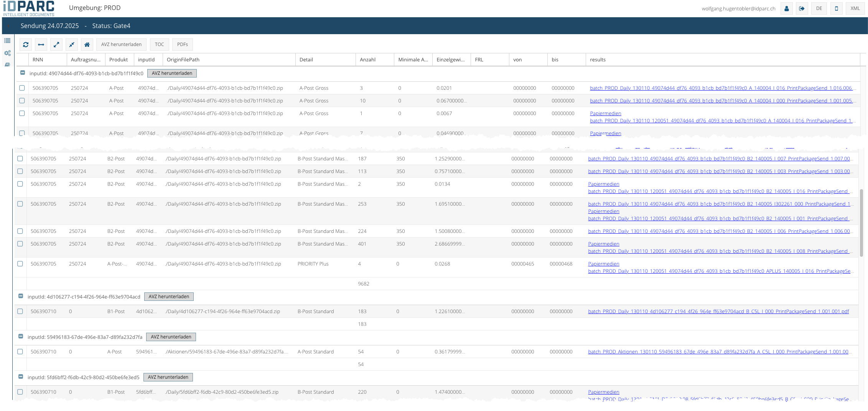Check the box for the A-Post Gross row with Anzahl 3
The height and width of the screenshot is (411, 868).
(22, 88)
